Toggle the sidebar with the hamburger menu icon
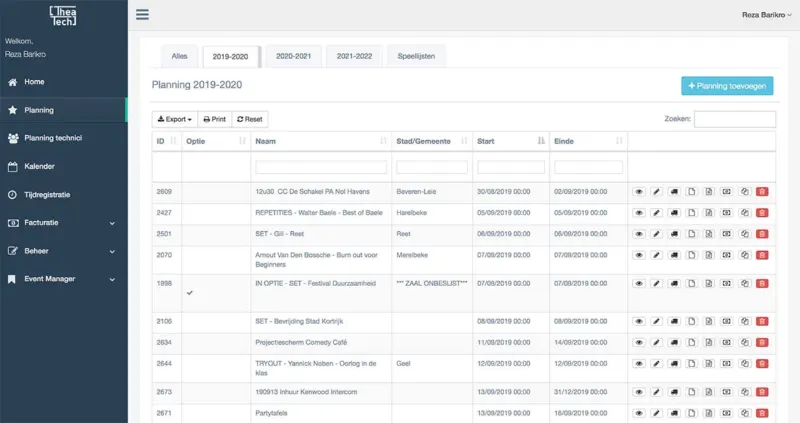This screenshot has width=800, height=423. (x=142, y=14)
